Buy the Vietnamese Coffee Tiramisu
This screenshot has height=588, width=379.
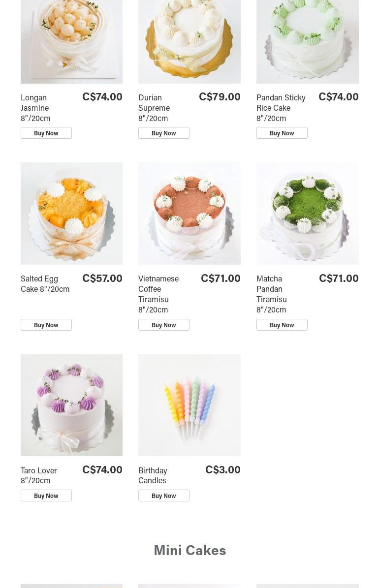click(x=163, y=325)
